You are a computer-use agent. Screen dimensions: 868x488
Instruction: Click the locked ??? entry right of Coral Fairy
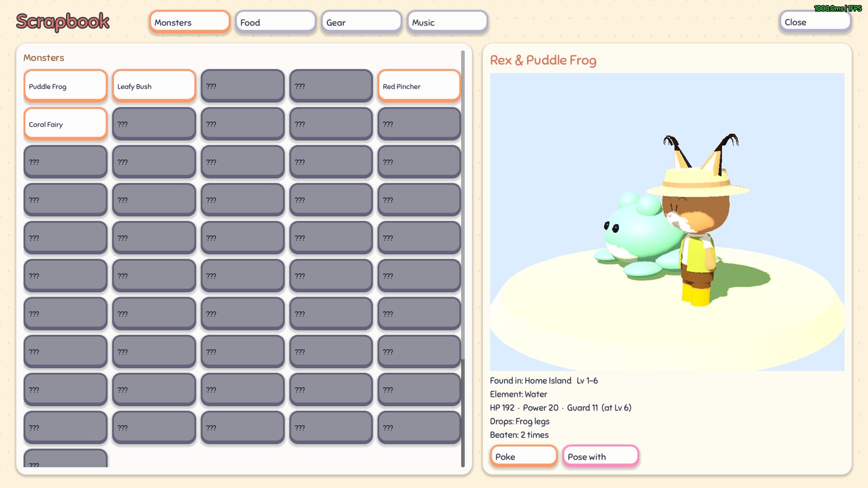[x=154, y=124]
